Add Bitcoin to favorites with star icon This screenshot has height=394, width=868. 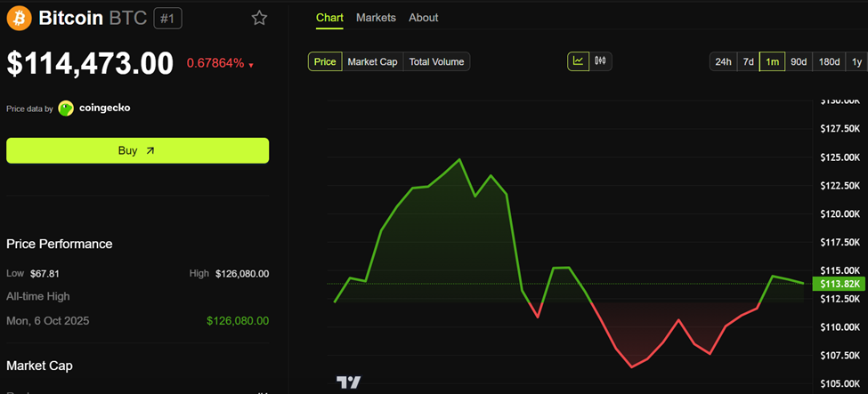259,19
